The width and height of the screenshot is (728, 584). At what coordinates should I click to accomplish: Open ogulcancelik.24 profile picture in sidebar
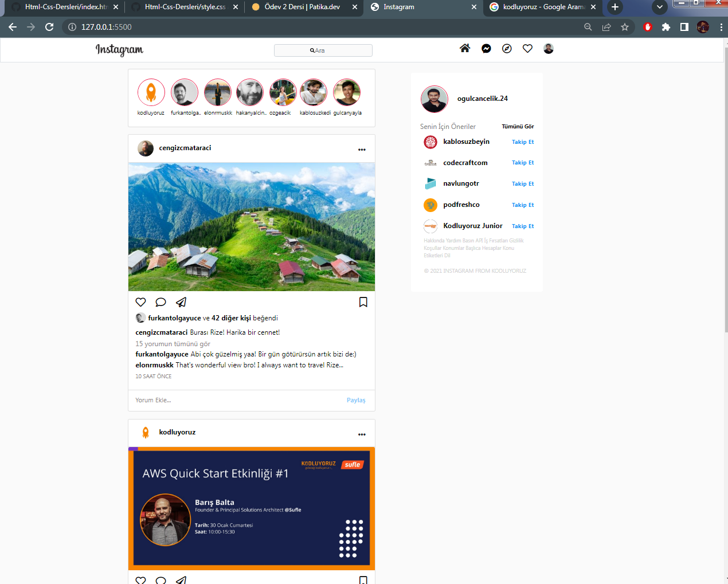[435, 99]
